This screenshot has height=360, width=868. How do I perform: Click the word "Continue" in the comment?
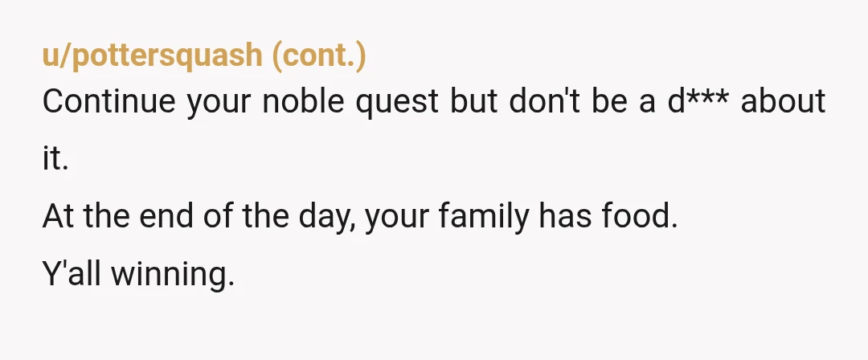tap(109, 101)
